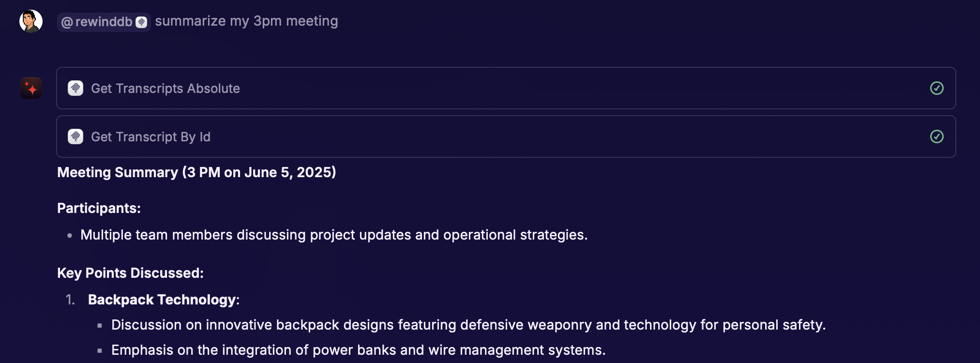Click the Meeting Summary heading

(x=196, y=172)
